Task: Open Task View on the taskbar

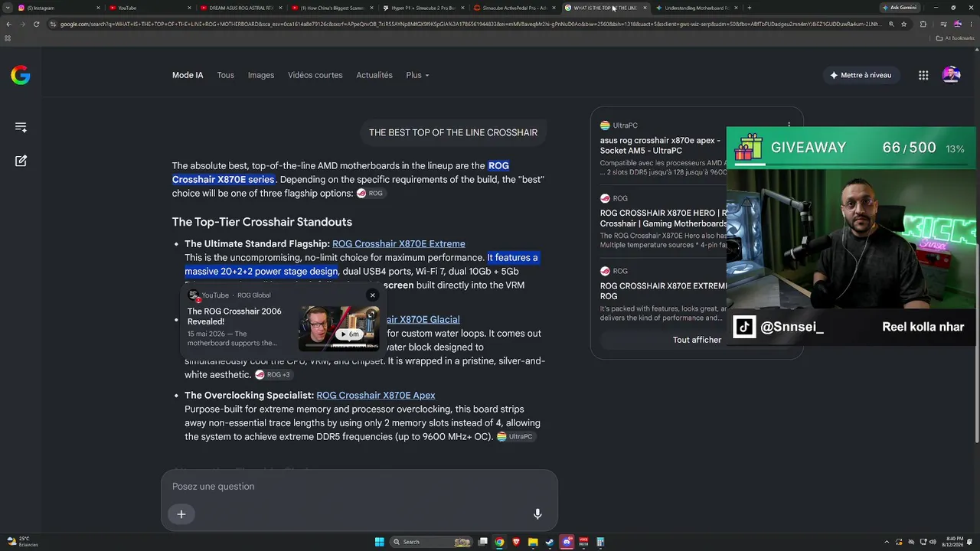Action: [x=482, y=542]
